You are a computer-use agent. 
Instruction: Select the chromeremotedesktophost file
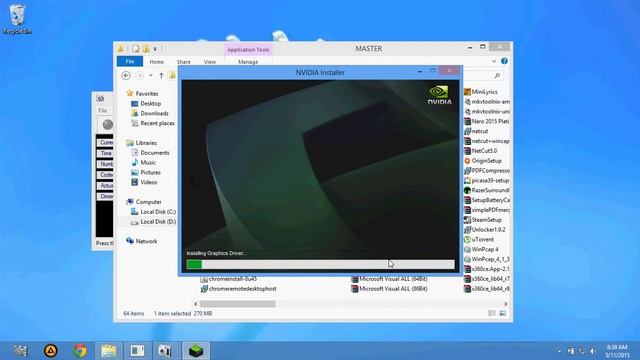(x=238, y=289)
